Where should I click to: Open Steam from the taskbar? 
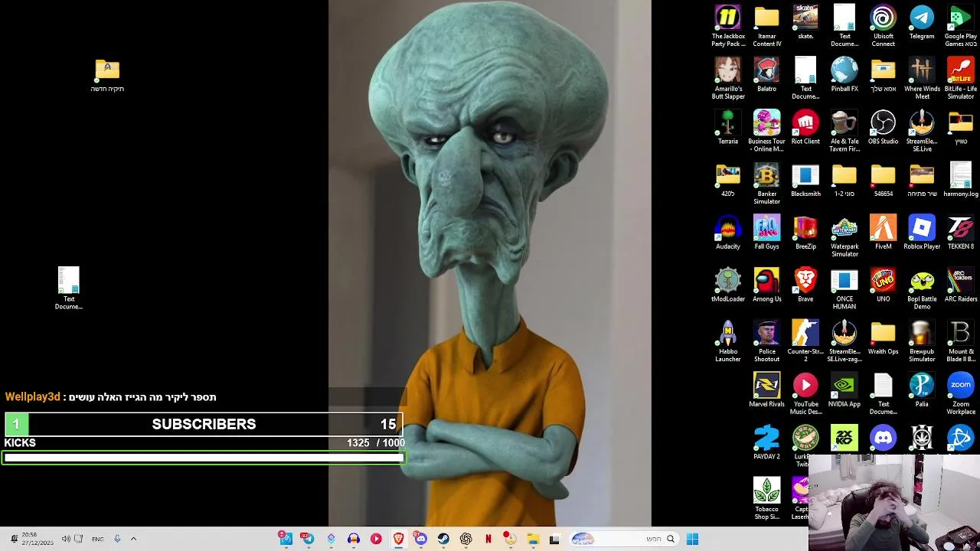(443, 539)
